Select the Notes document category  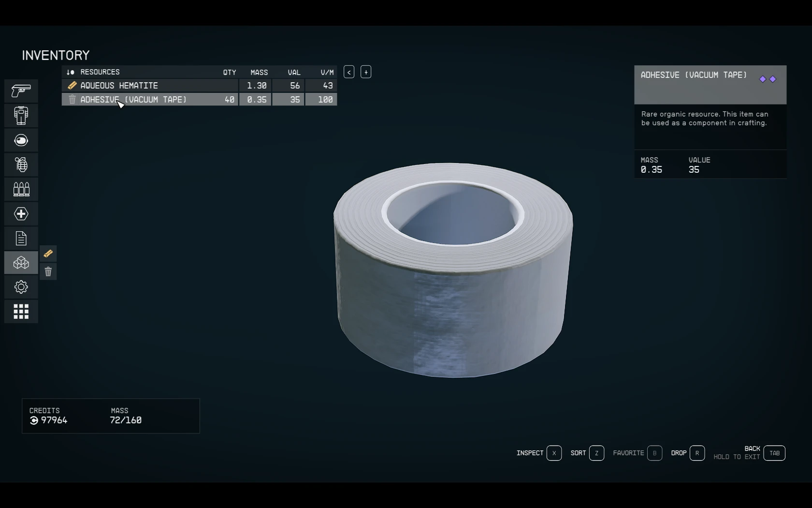(21, 238)
